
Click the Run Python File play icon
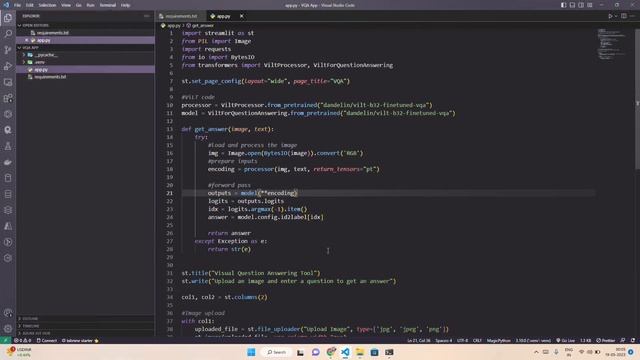[610, 16]
